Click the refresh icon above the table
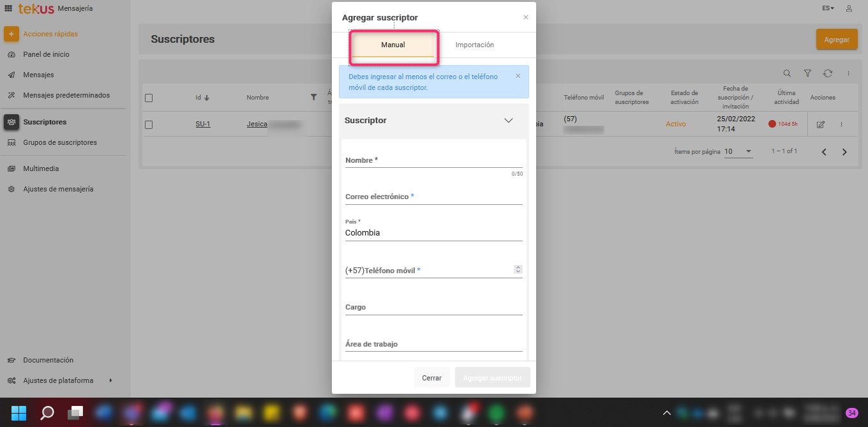This screenshot has width=868, height=427. click(828, 73)
